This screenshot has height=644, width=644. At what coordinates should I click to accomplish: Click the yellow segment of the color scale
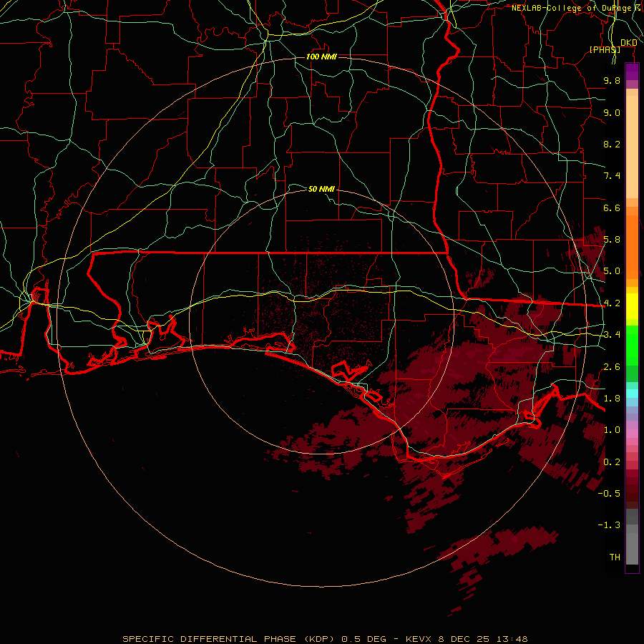pyautogui.click(x=632, y=306)
